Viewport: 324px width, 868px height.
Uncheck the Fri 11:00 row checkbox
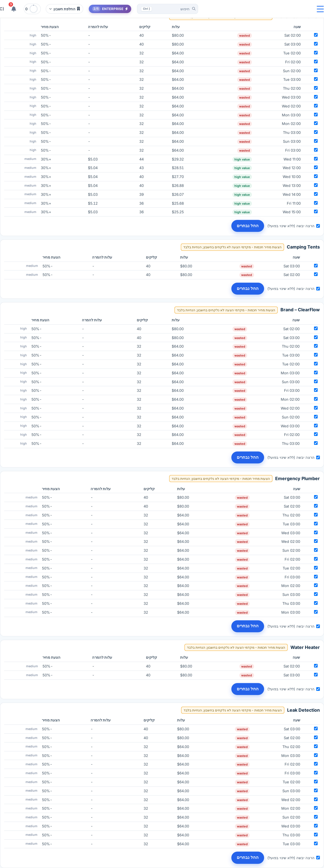316,203
